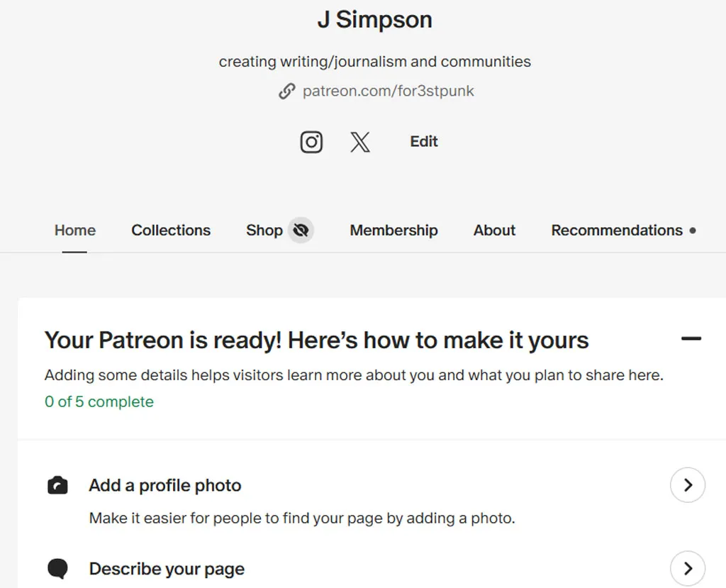Open Describe your page chevron
The height and width of the screenshot is (588, 726).
tap(688, 568)
